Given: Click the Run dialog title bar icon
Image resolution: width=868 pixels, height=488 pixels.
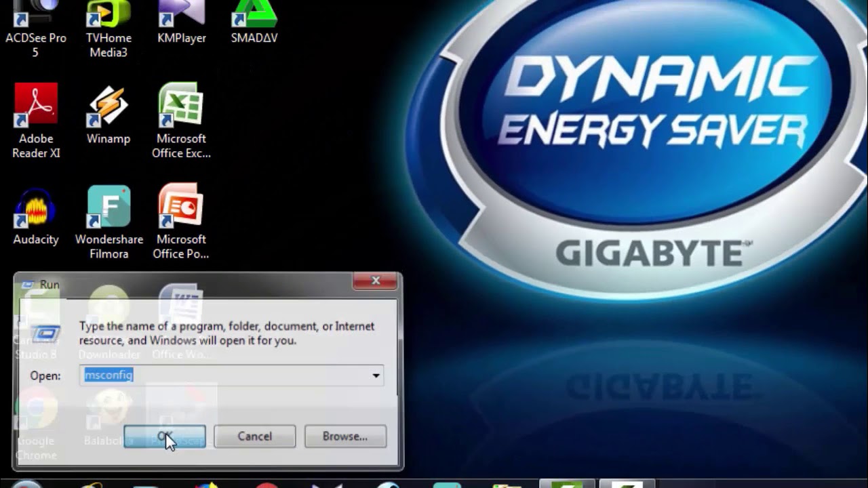Looking at the screenshot, I should pos(28,285).
